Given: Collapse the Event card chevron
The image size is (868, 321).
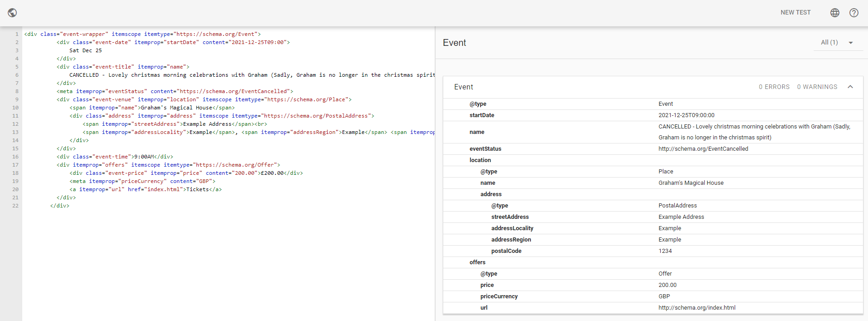Looking at the screenshot, I should [850, 87].
